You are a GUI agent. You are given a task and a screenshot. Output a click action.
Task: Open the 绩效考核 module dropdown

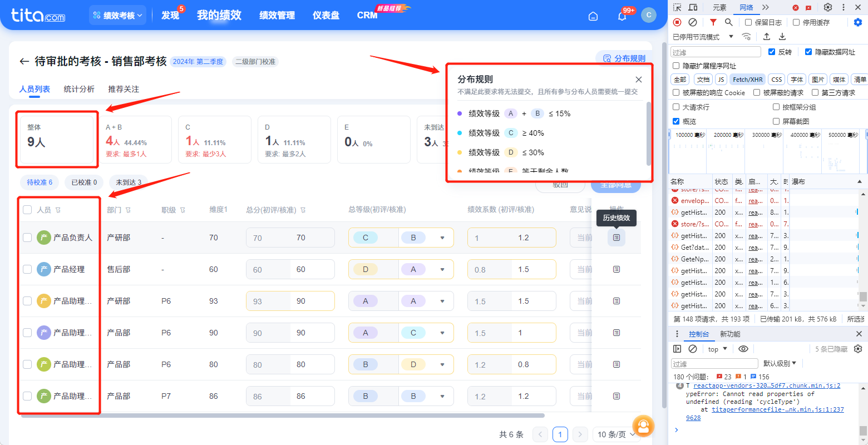[x=117, y=16]
